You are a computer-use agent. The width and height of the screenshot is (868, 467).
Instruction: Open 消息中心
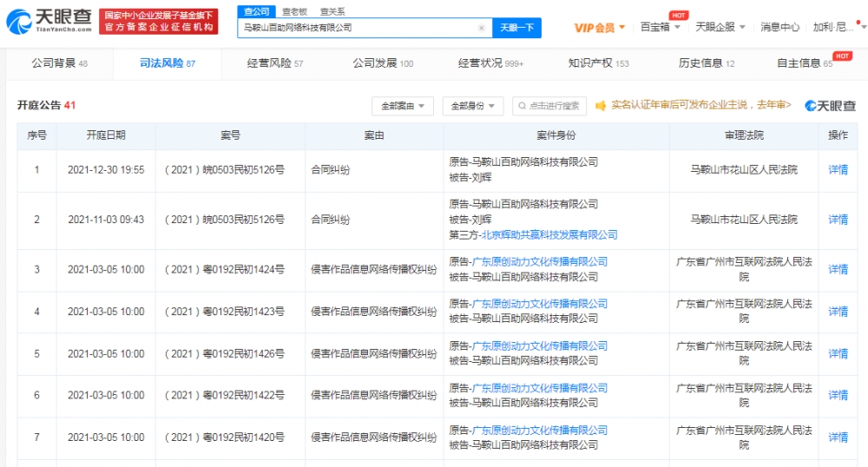click(x=779, y=27)
